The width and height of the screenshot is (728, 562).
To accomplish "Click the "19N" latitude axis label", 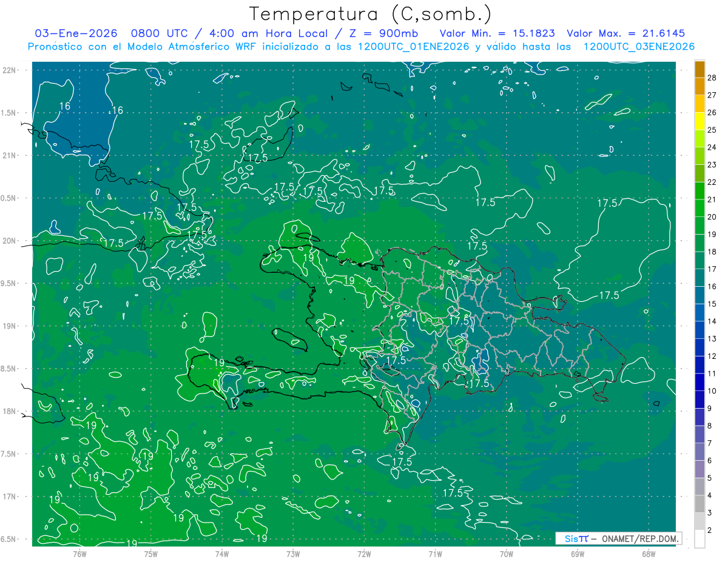I will (x=9, y=326).
